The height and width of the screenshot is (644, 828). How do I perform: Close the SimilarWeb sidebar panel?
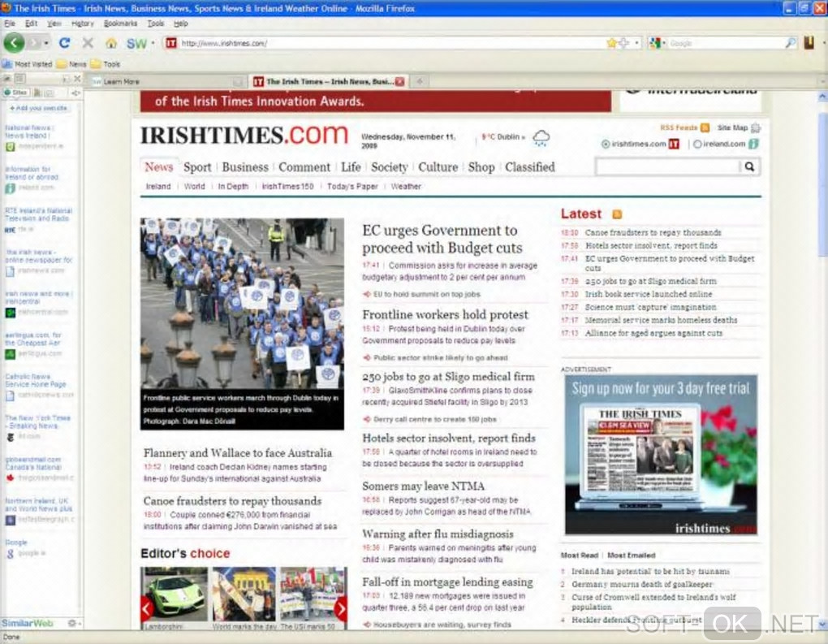point(77,79)
